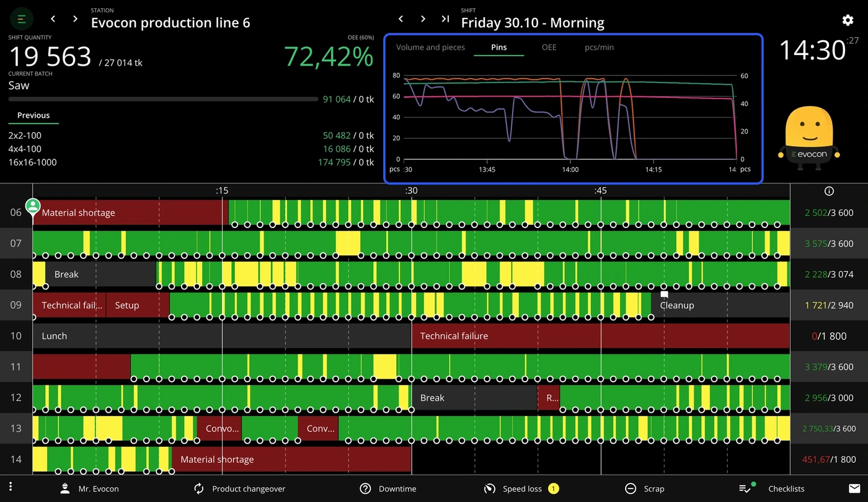Screen dimensions: 868x502
Task: Click the current batch progress bar
Action: tap(163, 99)
